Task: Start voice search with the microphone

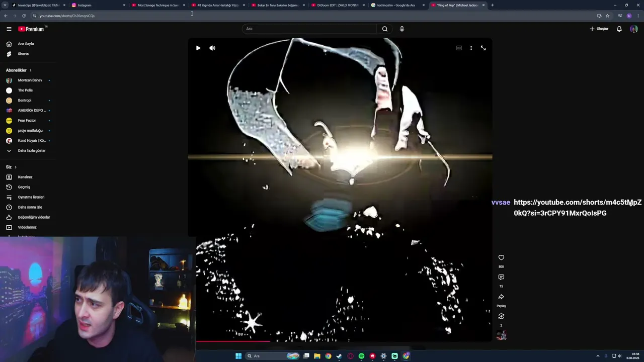Action: [x=401, y=29]
